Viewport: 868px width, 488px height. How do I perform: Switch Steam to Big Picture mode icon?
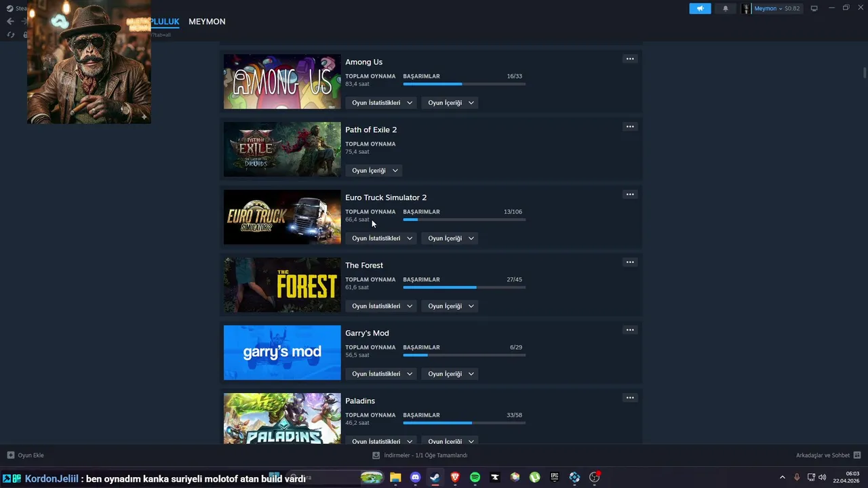coord(814,9)
